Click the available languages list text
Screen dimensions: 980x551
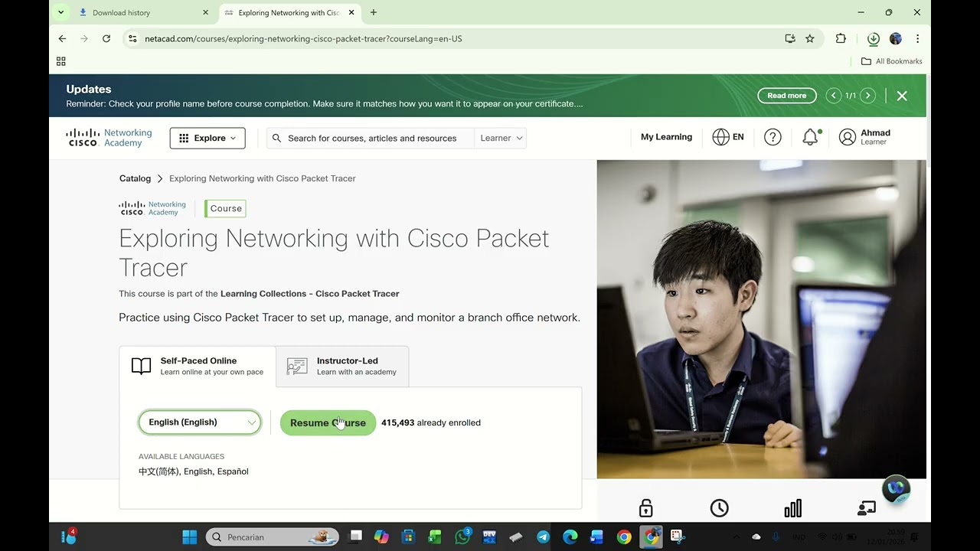click(x=194, y=471)
